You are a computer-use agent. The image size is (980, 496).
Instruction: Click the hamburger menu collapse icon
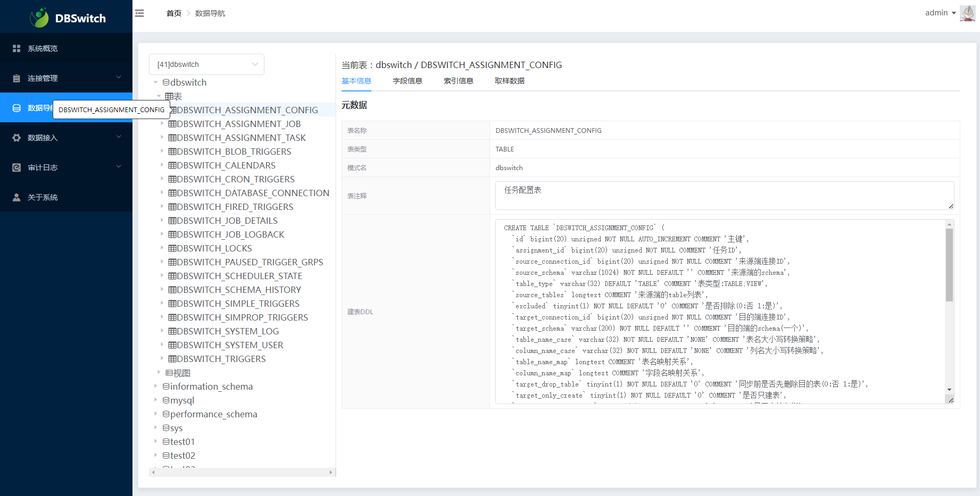pos(139,13)
